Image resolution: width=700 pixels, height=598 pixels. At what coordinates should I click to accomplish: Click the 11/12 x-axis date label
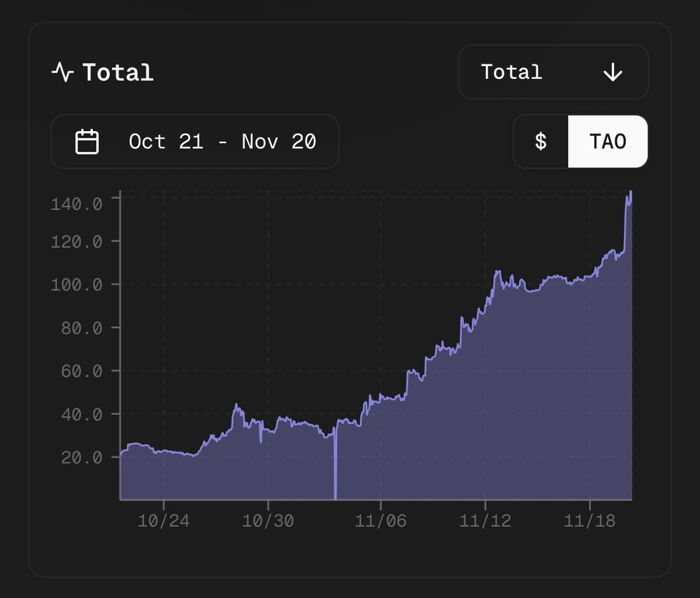(485, 521)
